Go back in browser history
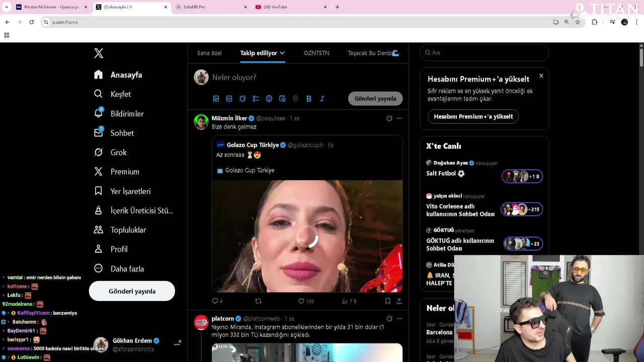The image size is (644, 362). pos(7,22)
